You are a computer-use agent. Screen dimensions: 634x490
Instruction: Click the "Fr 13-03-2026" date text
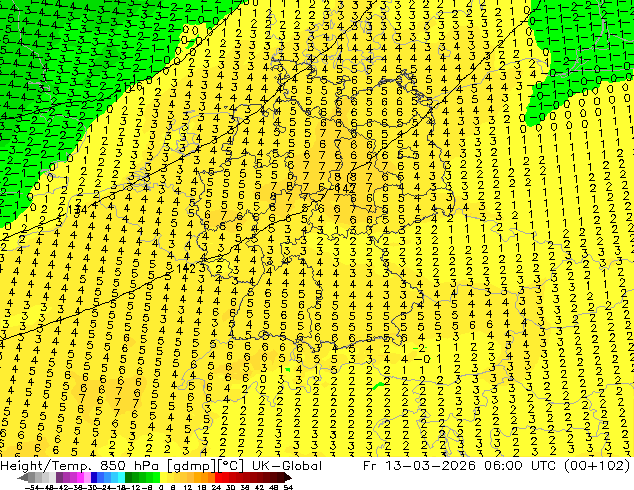coord(419,466)
